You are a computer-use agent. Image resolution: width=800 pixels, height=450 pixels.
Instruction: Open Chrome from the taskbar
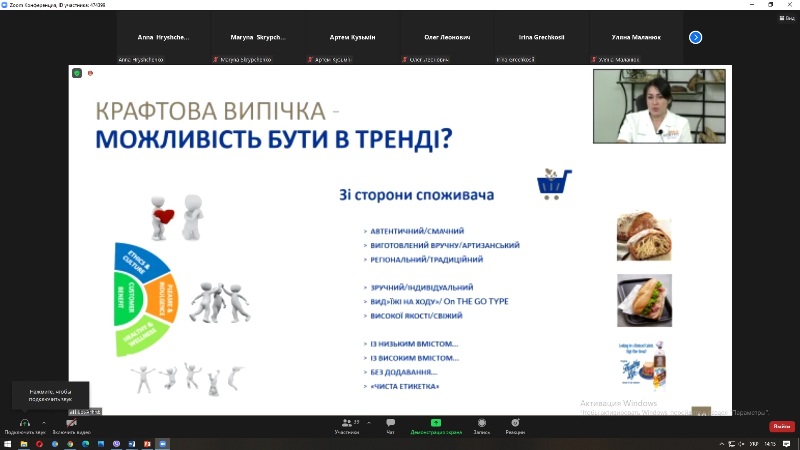[x=70, y=444]
